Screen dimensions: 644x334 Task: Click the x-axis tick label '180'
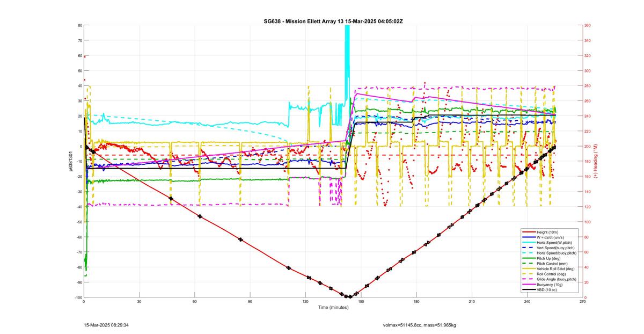(x=416, y=301)
